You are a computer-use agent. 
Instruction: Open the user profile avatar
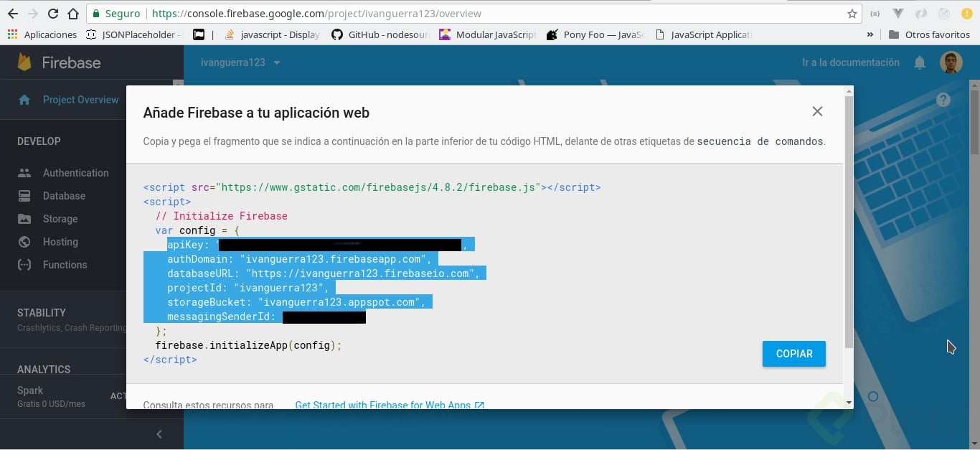point(951,62)
